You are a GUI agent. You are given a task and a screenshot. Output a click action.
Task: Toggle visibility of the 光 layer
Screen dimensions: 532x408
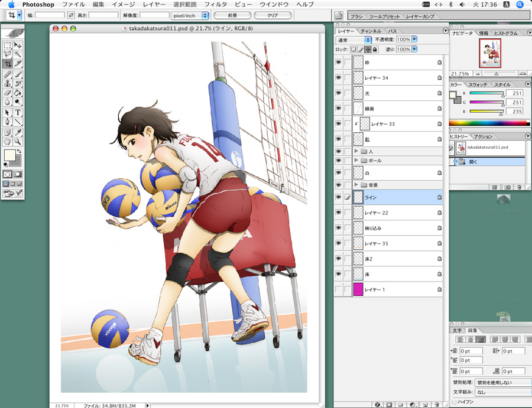pyautogui.click(x=338, y=93)
